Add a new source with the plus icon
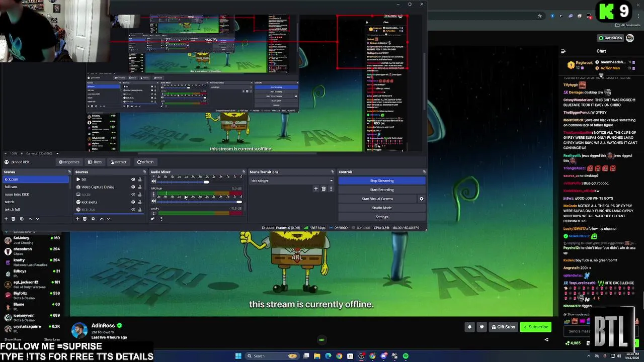This screenshot has width=644, height=362. pos(77,219)
